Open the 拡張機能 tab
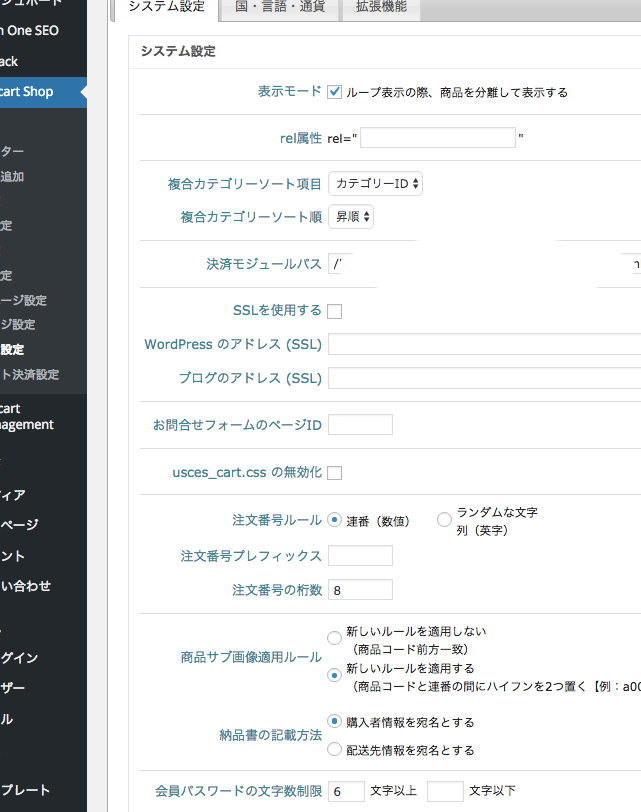The width and height of the screenshot is (641, 812). [x=381, y=7]
